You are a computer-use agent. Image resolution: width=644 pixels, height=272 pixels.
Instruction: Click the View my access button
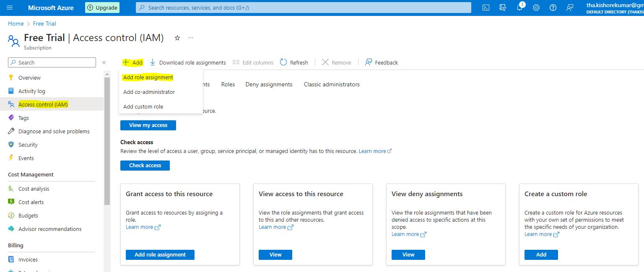[148, 125]
